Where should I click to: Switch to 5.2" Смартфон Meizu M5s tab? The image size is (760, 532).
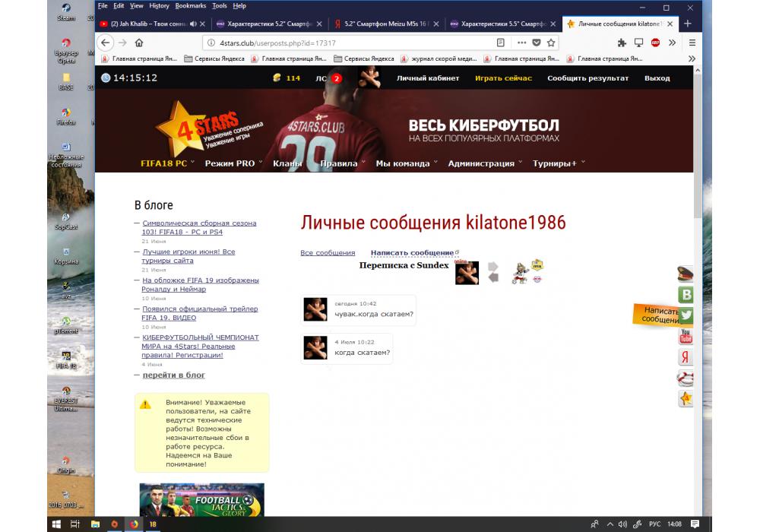tap(386, 24)
